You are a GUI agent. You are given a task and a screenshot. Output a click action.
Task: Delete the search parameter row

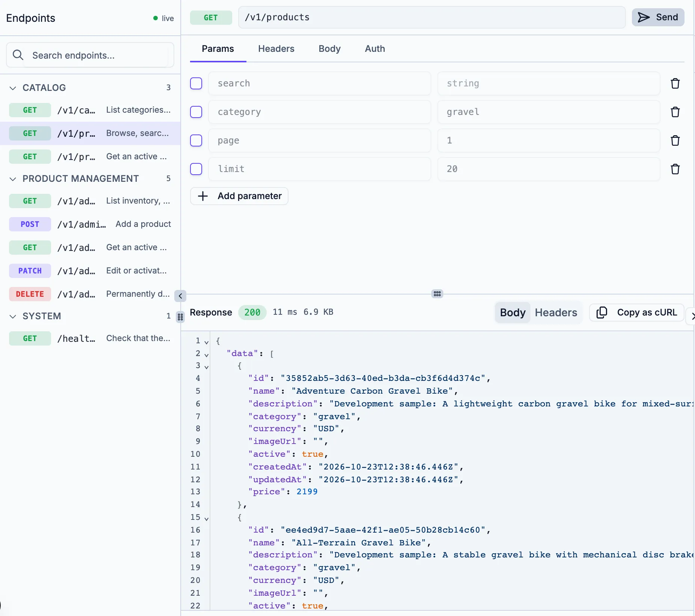pos(675,83)
